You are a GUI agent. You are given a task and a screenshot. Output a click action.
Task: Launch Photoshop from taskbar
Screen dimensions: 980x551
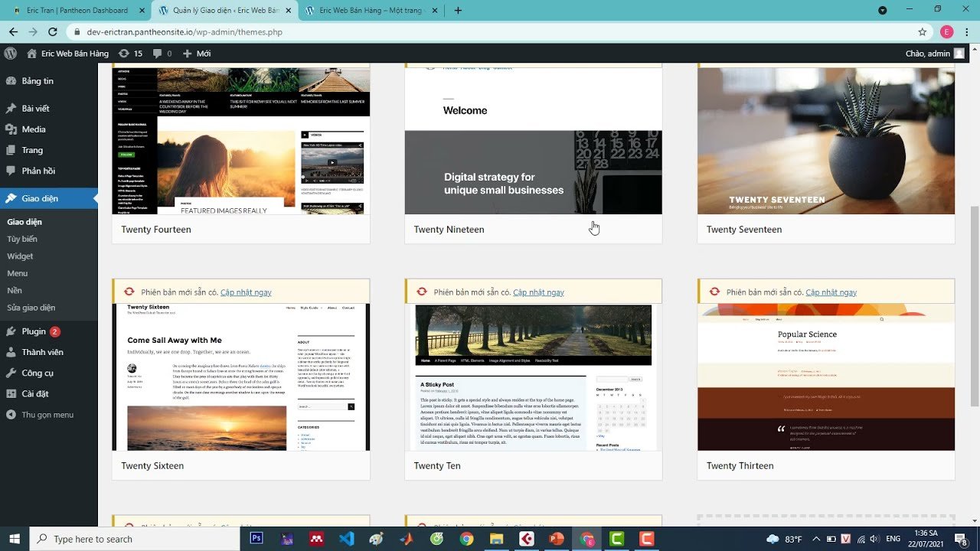(257, 539)
